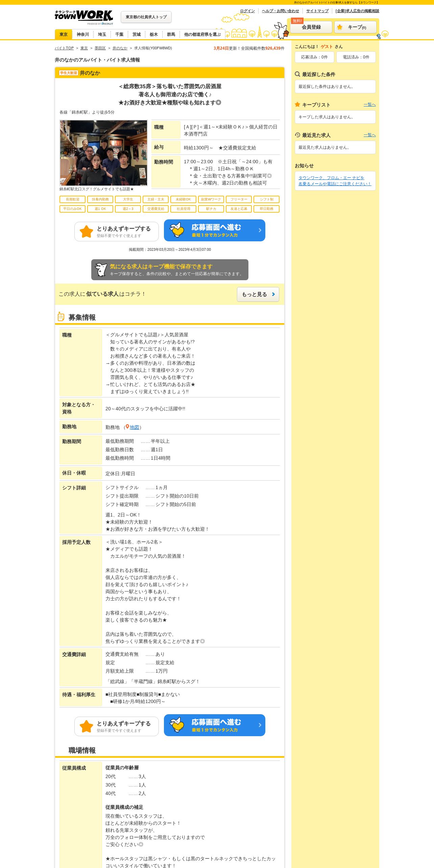434x868 pixels.
Task: Click the star icon in header キープ button
Action: click(x=340, y=27)
